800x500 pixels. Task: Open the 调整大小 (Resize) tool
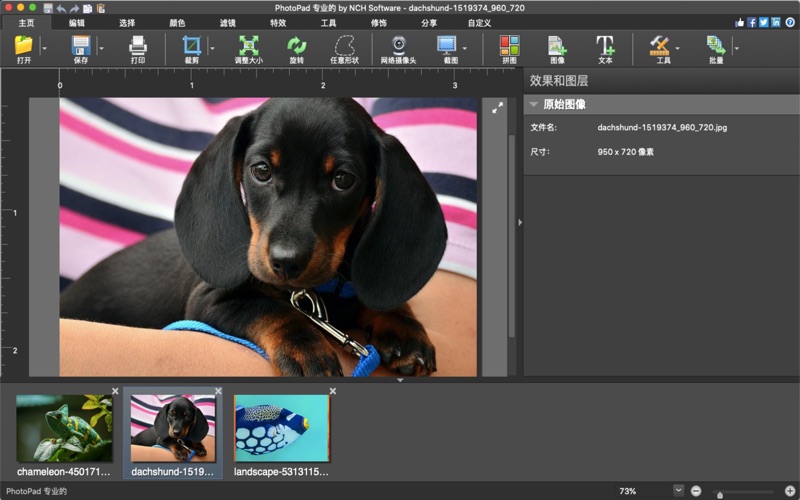pyautogui.click(x=247, y=45)
